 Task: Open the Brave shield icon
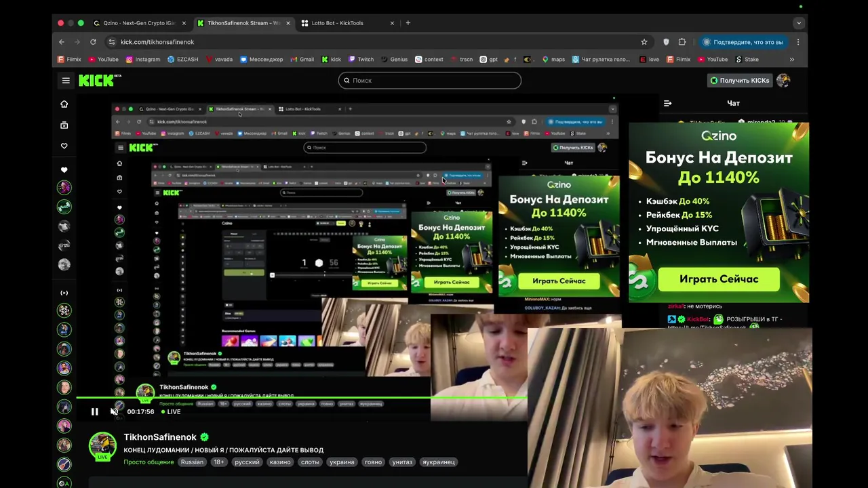click(x=666, y=42)
